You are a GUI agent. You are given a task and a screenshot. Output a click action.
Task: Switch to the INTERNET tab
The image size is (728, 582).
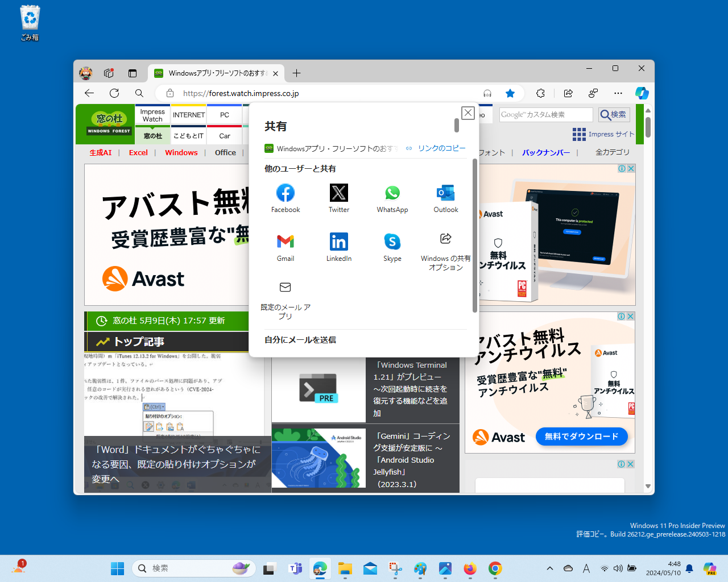[188, 114]
